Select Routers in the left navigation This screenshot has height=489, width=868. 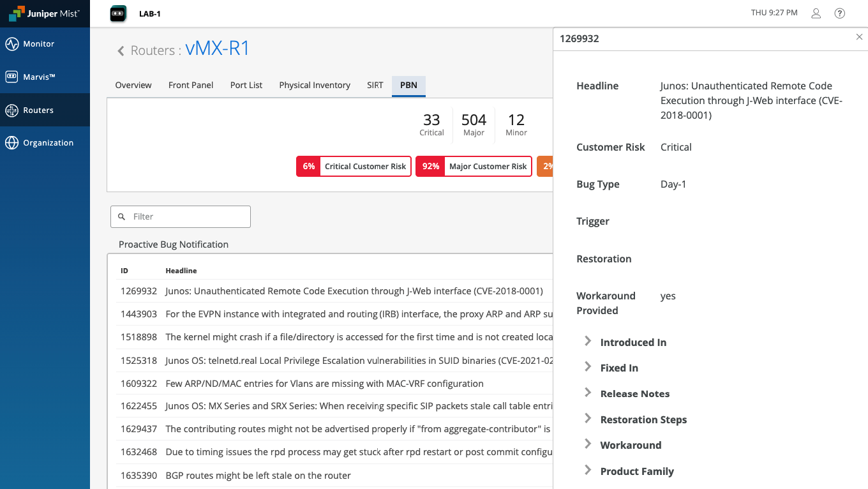pos(38,110)
